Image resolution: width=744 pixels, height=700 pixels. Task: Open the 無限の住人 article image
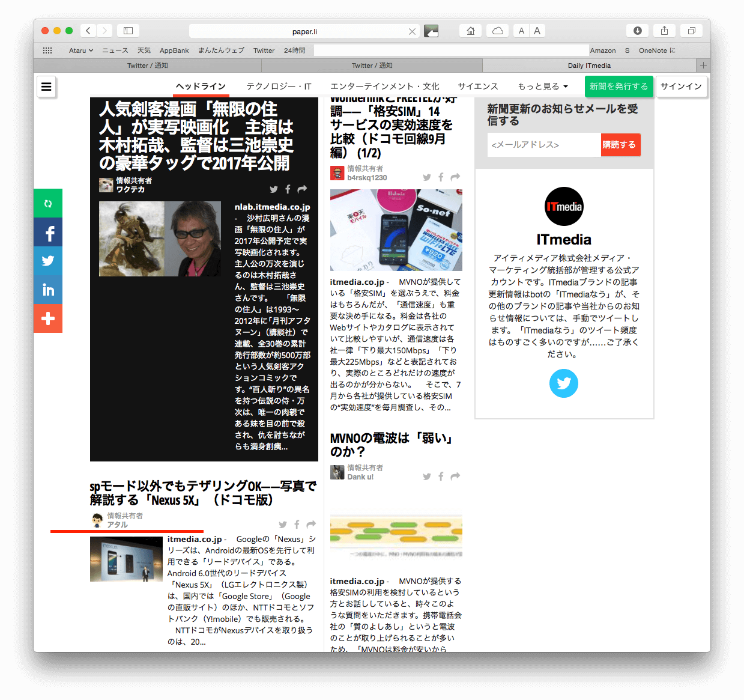(160, 239)
